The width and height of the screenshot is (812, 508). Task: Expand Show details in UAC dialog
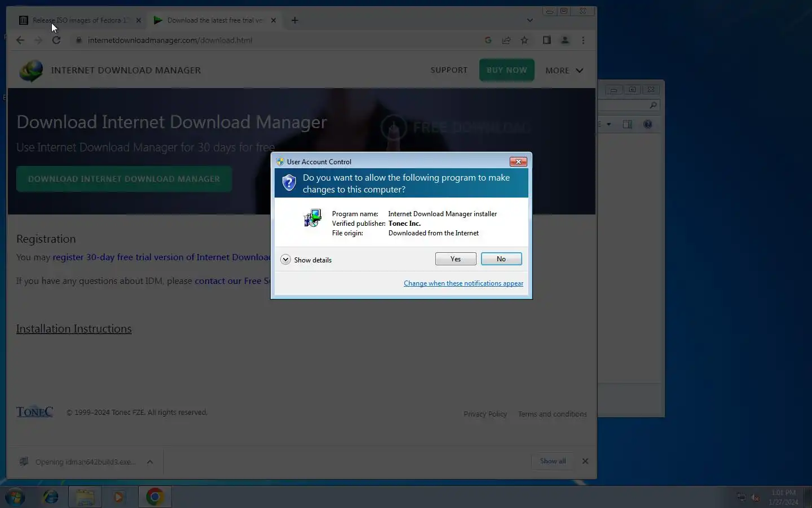click(x=306, y=260)
